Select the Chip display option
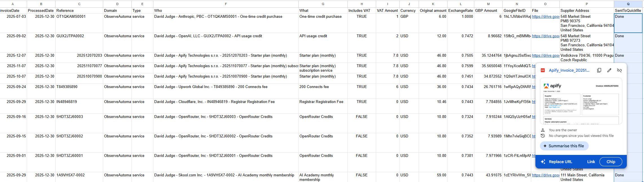 611,162
